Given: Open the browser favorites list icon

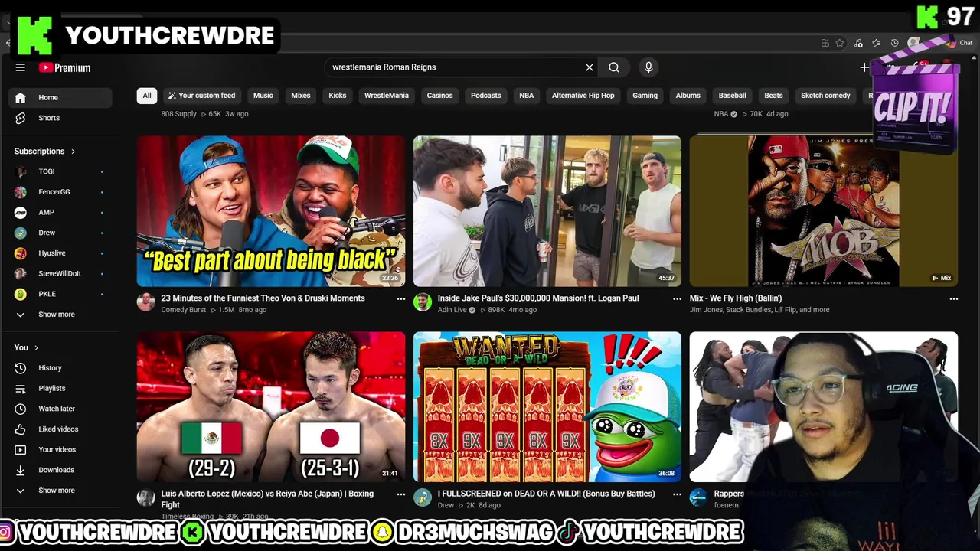Looking at the screenshot, I should click(877, 43).
